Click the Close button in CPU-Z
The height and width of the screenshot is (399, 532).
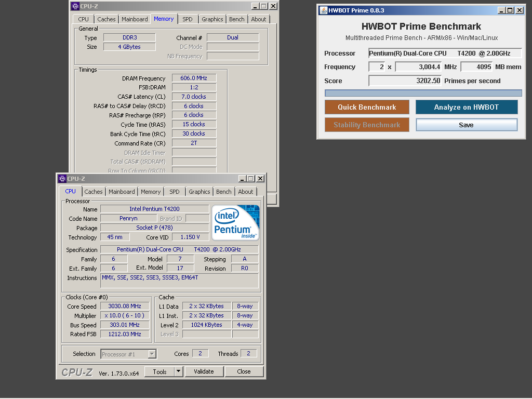pos(244,371)
